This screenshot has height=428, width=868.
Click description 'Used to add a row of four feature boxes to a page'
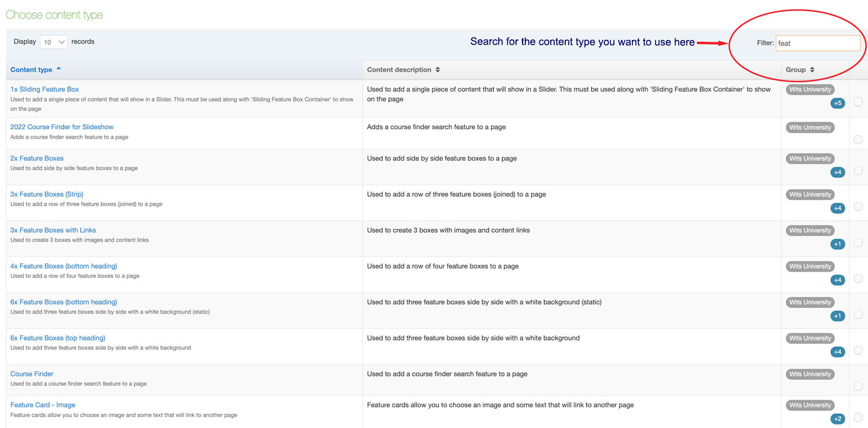coord(443,266)
